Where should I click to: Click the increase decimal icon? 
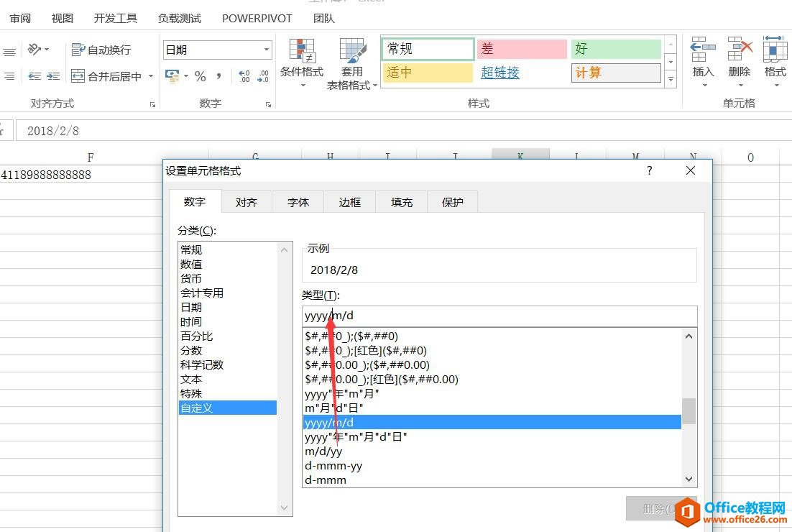244,76
